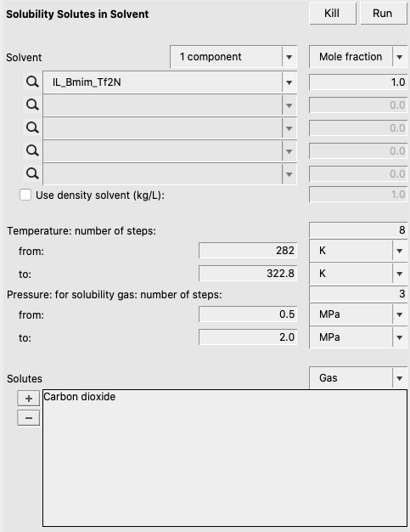Click temperature to field showing 322.8
Image resolution: width=410 pixels, height=532 pixels.
pyautogui.click(x=248, y=274)
